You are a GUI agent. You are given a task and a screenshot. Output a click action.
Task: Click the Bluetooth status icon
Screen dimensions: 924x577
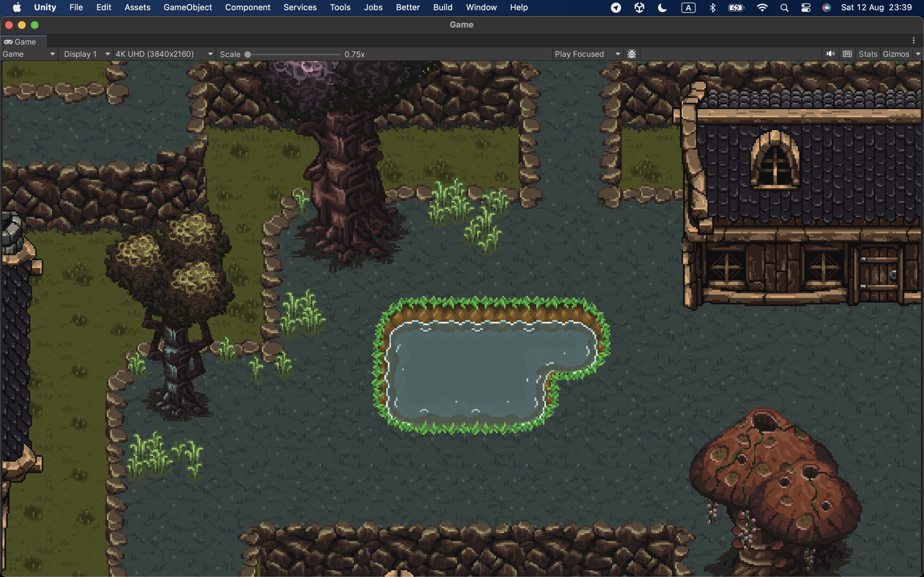pos(712,8)
